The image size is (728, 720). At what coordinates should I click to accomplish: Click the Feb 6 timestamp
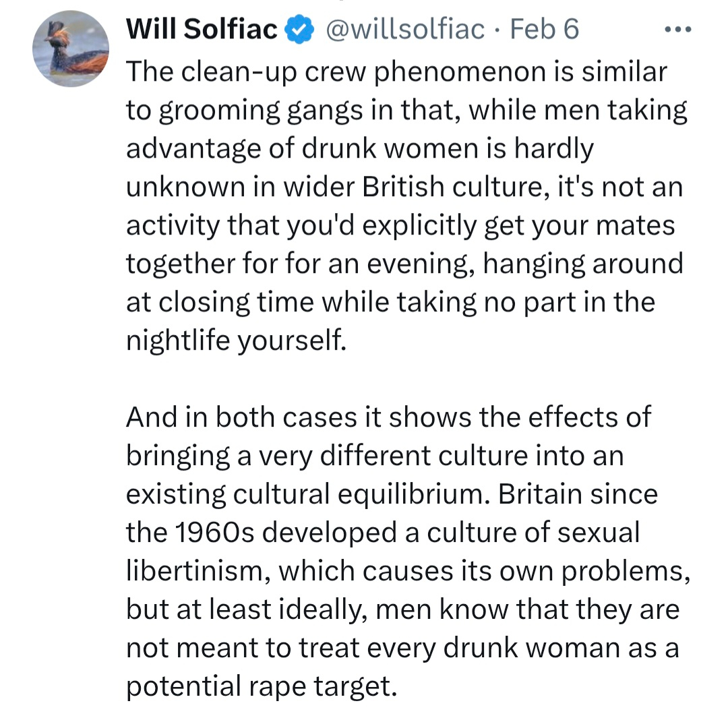pos(544,29)
